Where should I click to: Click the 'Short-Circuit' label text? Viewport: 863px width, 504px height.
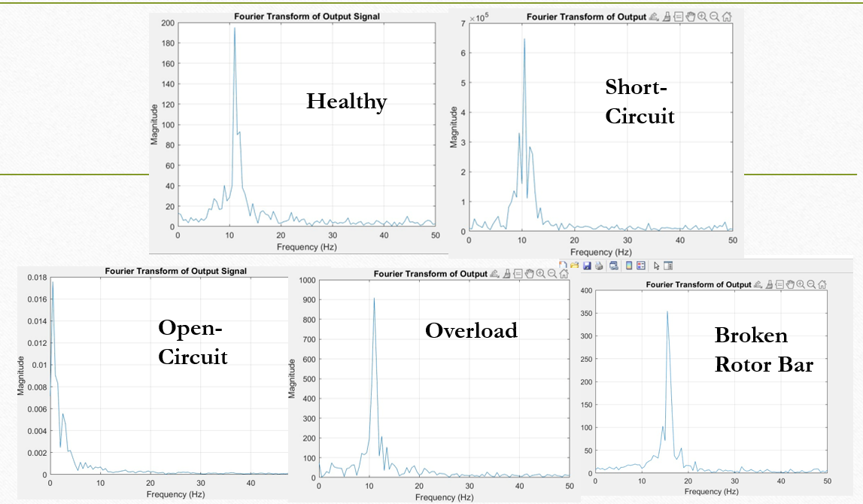(640, 102)
